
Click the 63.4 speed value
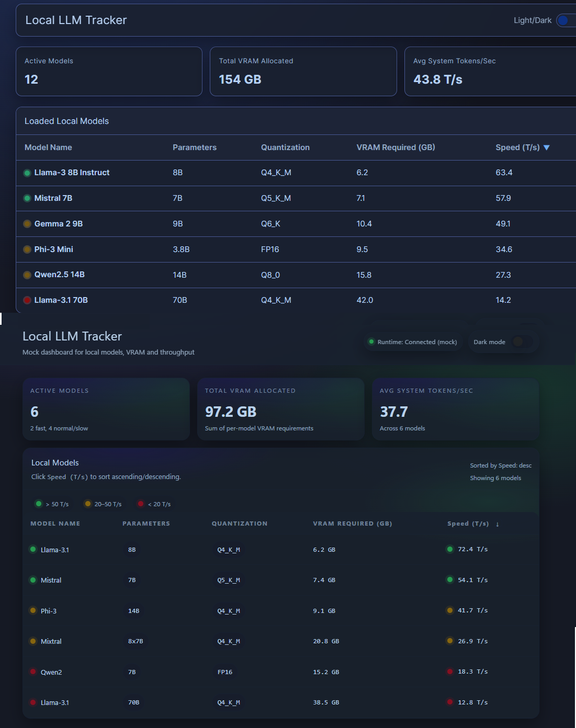(x=504, y=173)
